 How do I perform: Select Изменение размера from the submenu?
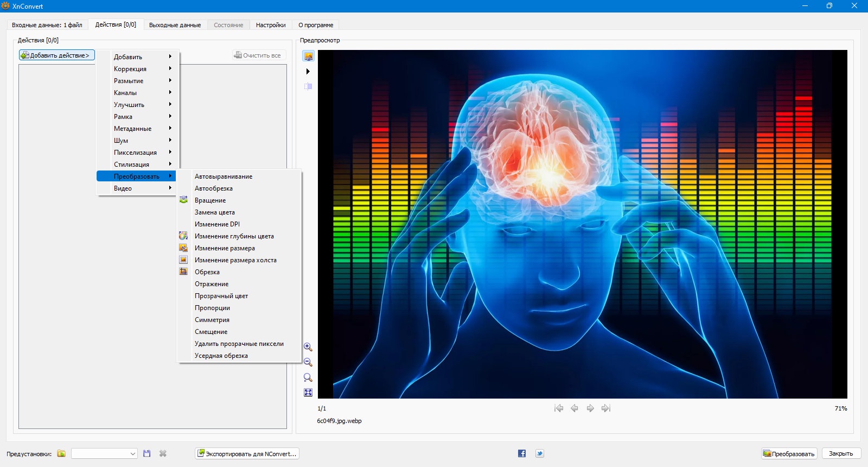coord(225,248)
